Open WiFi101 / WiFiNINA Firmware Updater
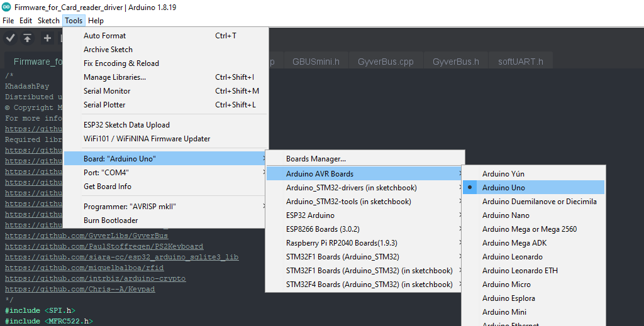 tap(166, 139)
